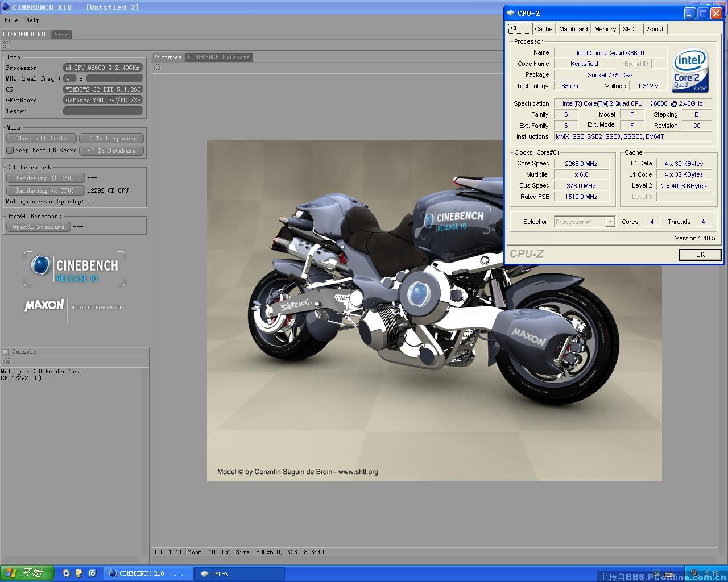The height and width of the screenshot is (582, 728).
Task: Switch to the CINEBENCH Database tab
Action: pyautogui.click(x=218, y=57)
